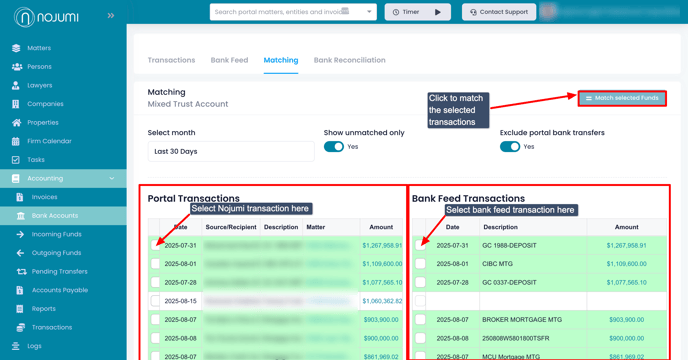Open Matters via its stack icon
This screenshot has width=688, height=360.
[16, 48]
